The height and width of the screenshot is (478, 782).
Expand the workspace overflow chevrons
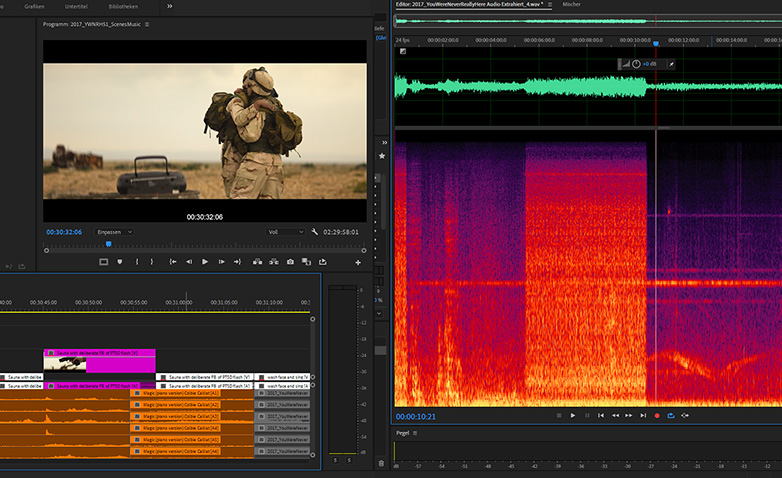[x=170, y=6]
